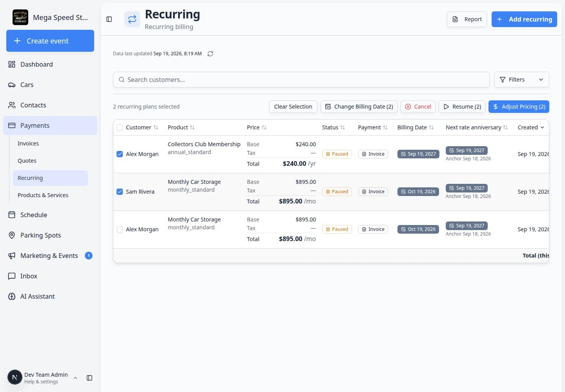Click the Marketing & Events notification badge
Viewport: 565px width, 392px height.
click(x=89, y=256)
